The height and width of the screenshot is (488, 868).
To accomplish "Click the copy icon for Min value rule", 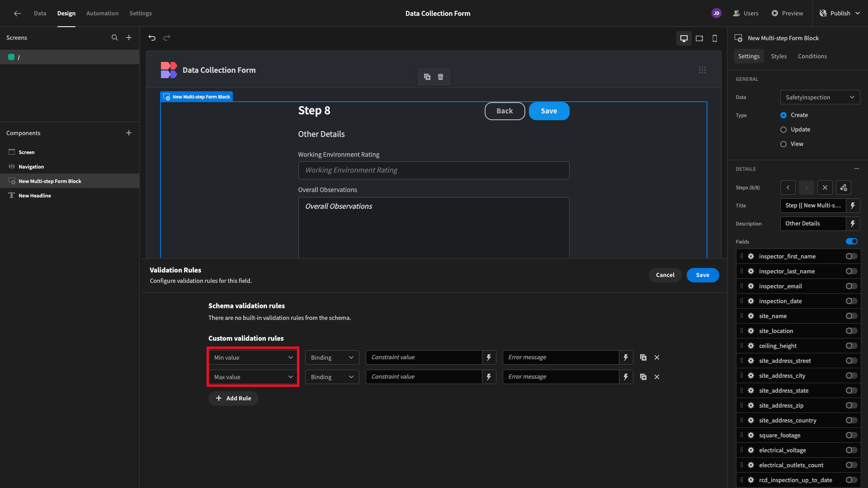I will tap(643, 357).
